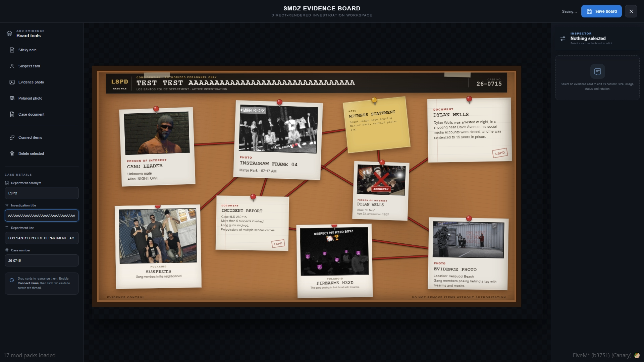Click the Inspector sliders icon

(x=563, y=39)
